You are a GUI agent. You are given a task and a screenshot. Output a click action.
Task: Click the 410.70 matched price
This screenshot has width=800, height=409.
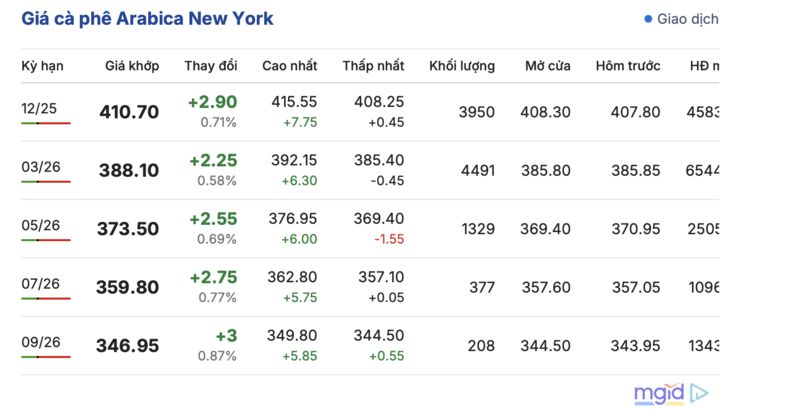pyautogui.click(x=129, y=112)
